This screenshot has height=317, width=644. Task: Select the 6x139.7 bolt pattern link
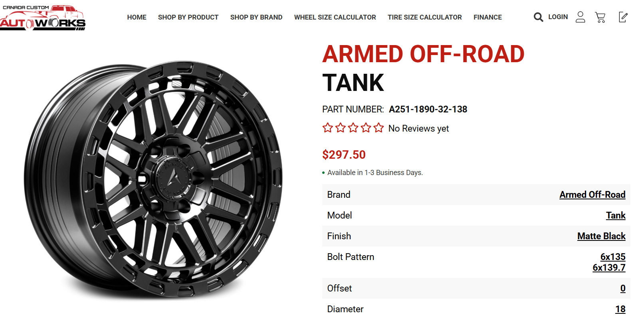click(x=608, y=268)
